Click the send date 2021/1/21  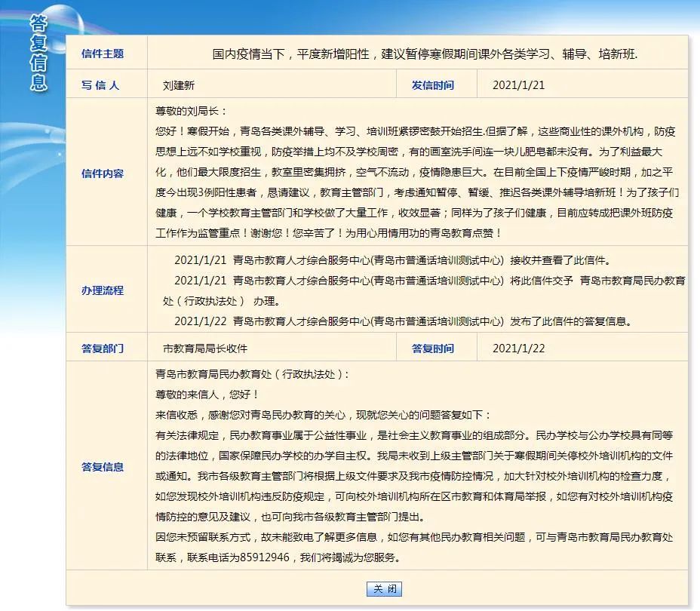tap(519, 85)
